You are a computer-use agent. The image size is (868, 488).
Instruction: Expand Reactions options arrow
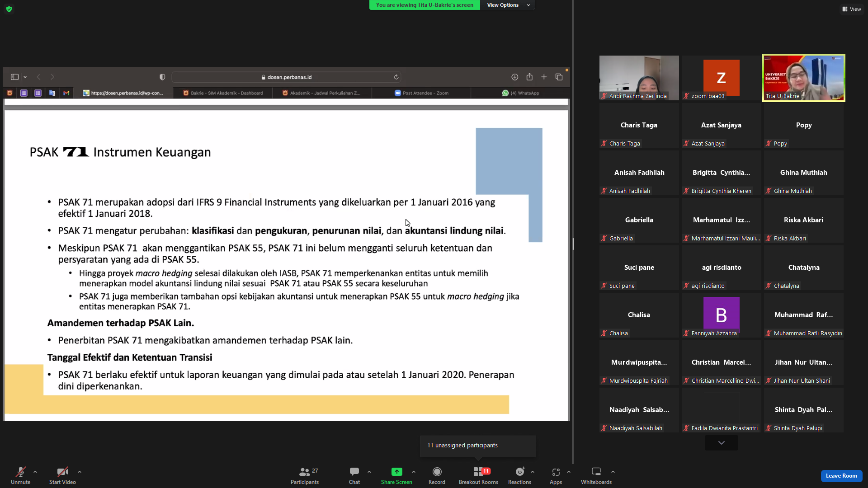pos(533,472)
